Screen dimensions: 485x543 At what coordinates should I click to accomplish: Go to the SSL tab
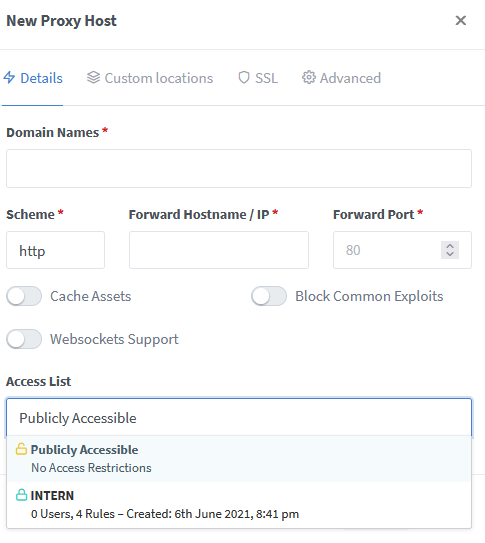[258, 78]
